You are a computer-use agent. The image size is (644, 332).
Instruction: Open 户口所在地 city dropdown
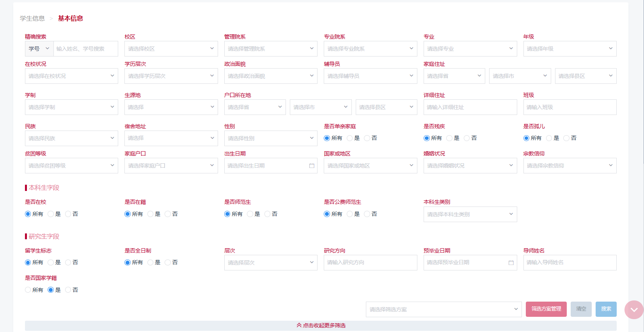pos(321,107)
